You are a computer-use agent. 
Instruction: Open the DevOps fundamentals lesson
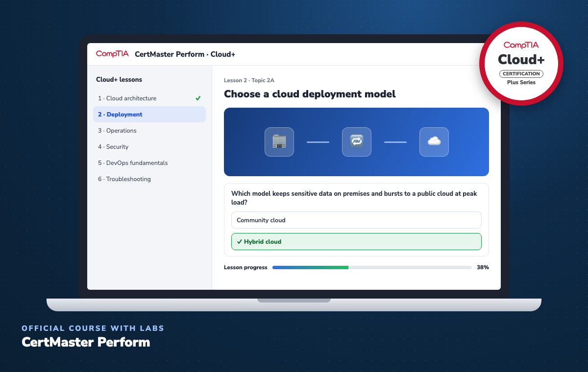click(x=149, y=163)
